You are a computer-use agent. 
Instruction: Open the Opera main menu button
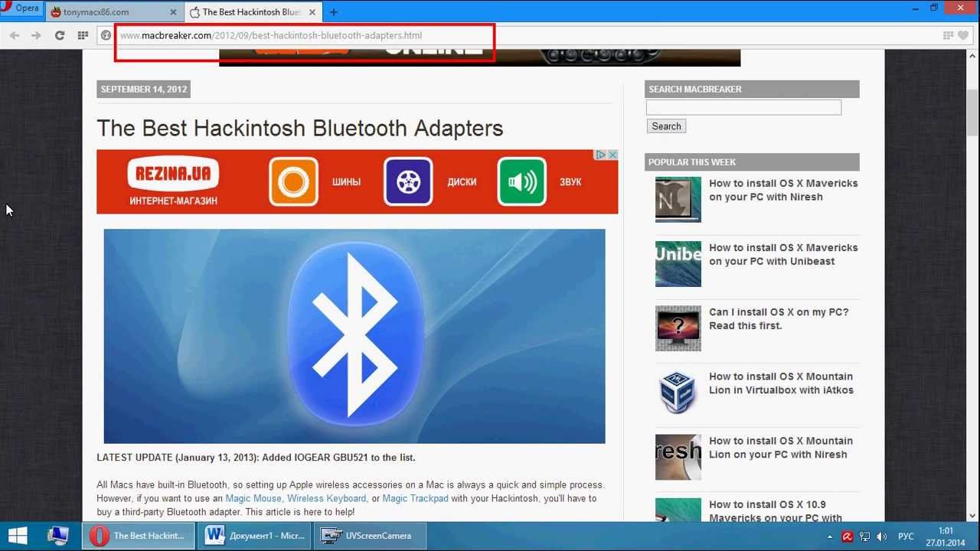coord(21,8)
